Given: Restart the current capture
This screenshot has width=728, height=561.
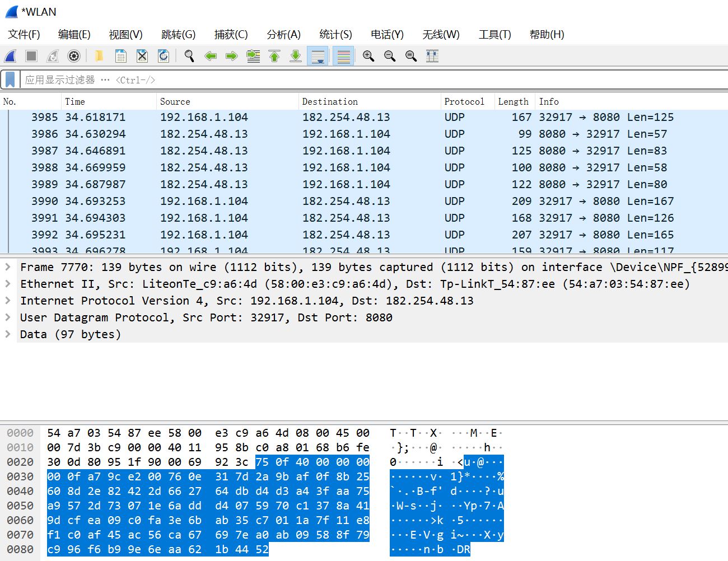Looking at the screenshot, I should 53,56.
